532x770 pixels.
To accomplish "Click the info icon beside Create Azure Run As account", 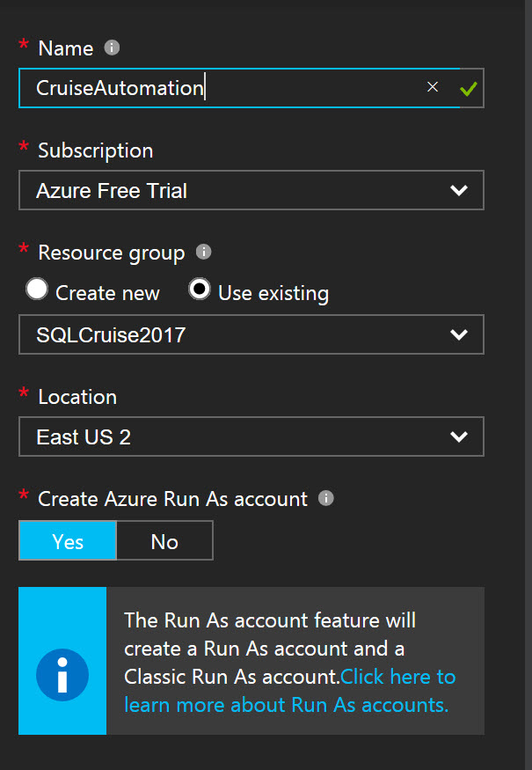I will (325, 498).
